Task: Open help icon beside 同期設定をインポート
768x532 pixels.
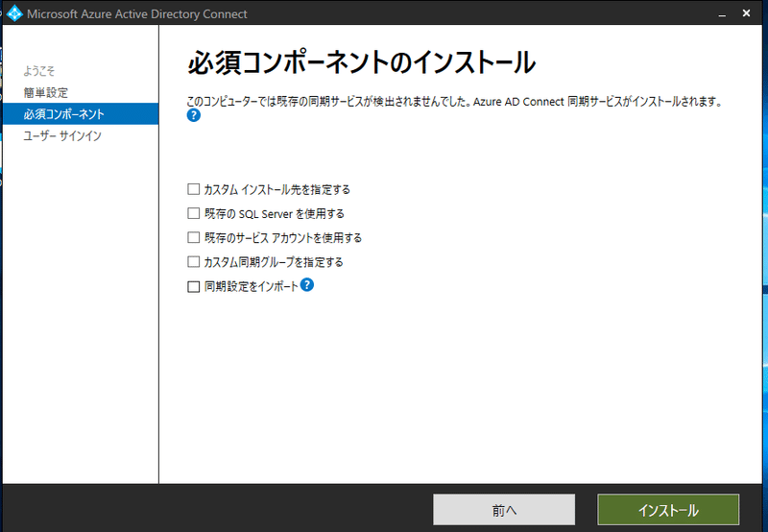Action: click(x=307, y=284)
